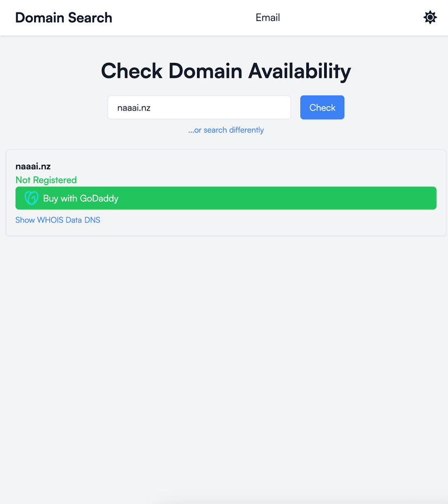Click the header bar between Email and the sun icon

tap(352, 17)
